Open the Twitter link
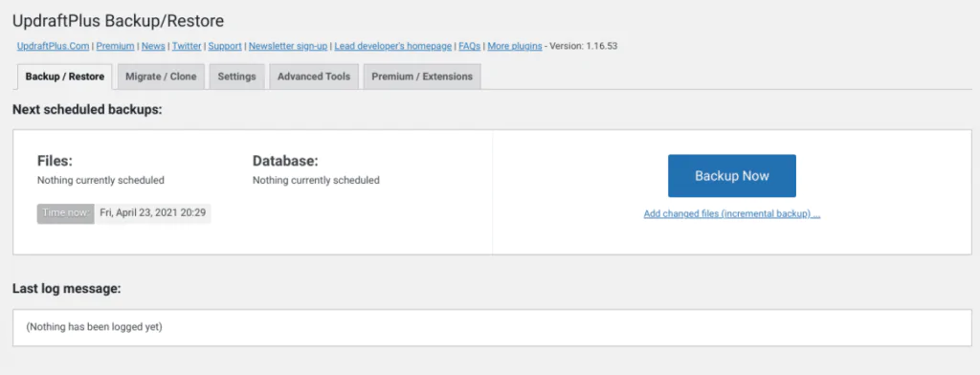Image resolution: width=980 pixels, height=375 pixels. [187, 46]
